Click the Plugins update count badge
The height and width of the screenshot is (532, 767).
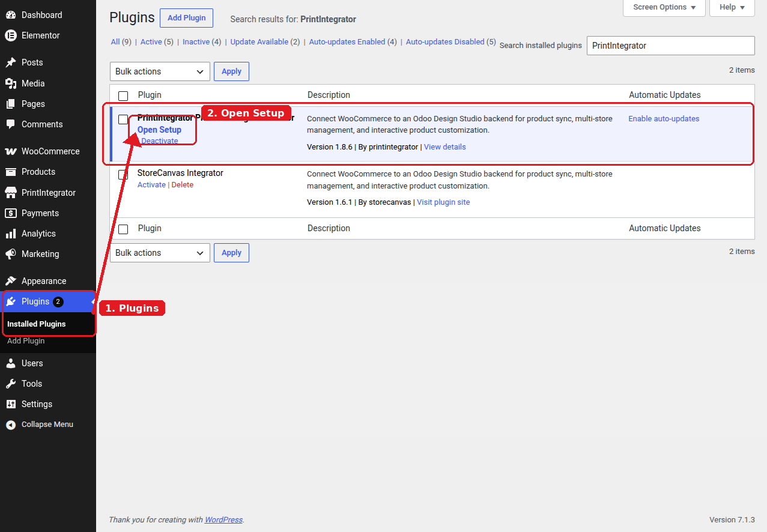pos(58,302)
